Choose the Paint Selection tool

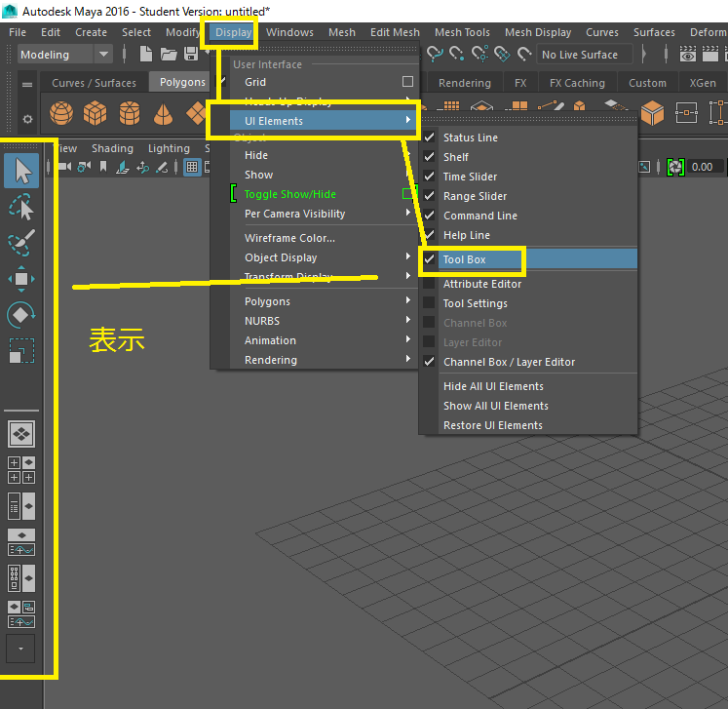tap(21, 242)
